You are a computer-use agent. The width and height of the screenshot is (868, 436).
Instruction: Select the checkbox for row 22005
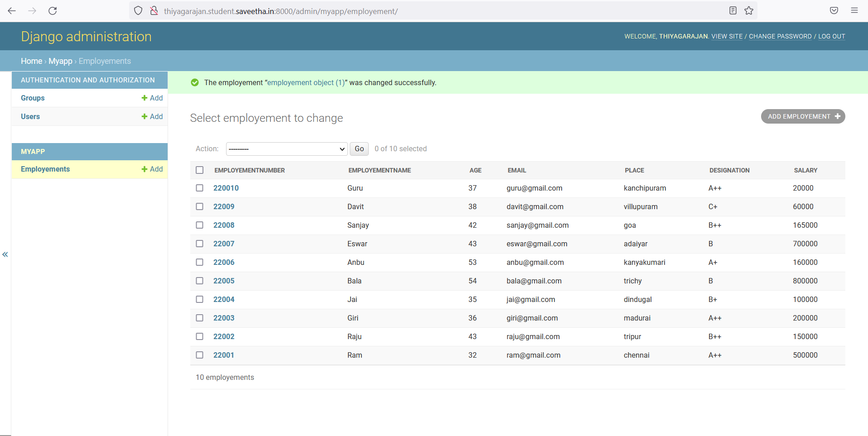pos(200,281)
